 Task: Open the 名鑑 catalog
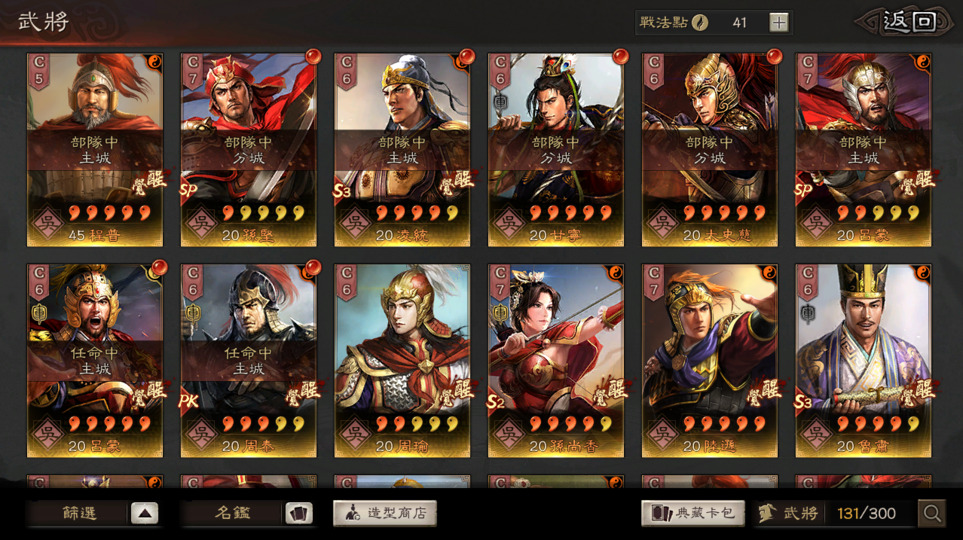[232, 513]
